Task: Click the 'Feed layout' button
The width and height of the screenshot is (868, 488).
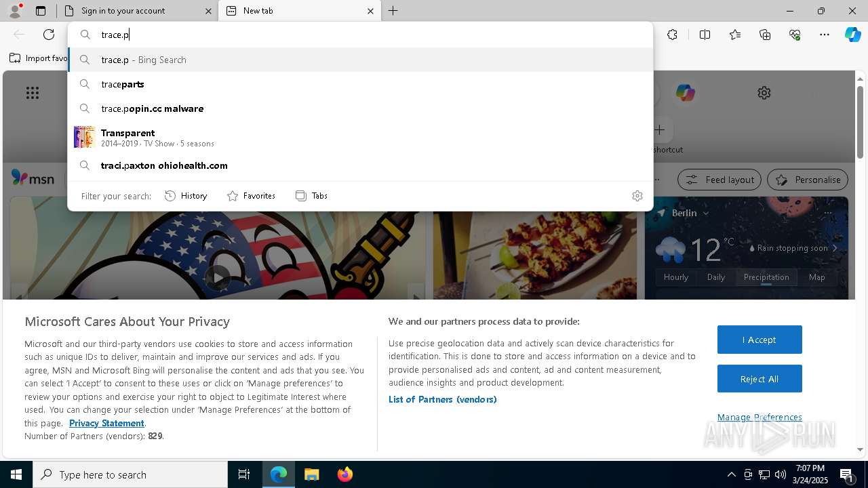Action: (x=720, y=180)
